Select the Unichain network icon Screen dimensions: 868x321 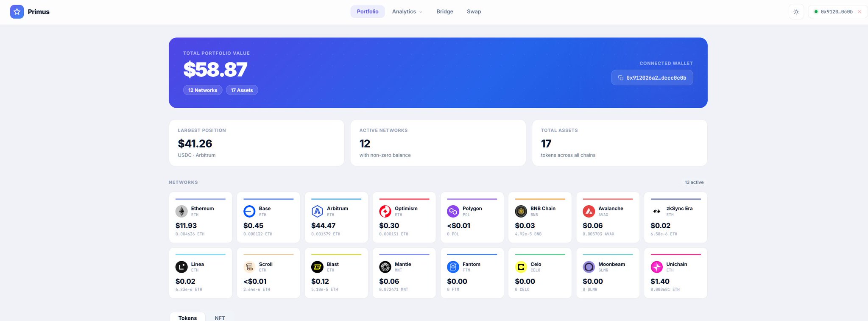pyautogui.click(x=657, y=267)
